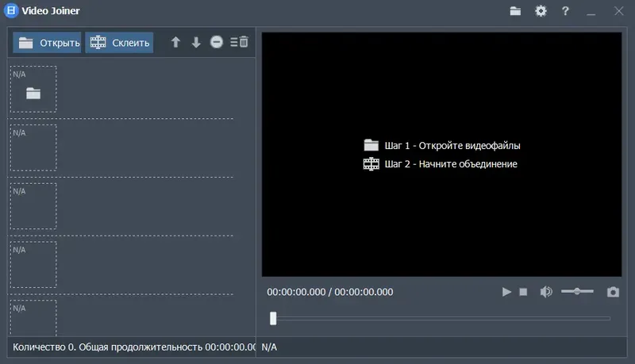Open settings gear in title bar
Image resolution: width=635 pixels, height=364 pixels.
(x=541, y=11)
